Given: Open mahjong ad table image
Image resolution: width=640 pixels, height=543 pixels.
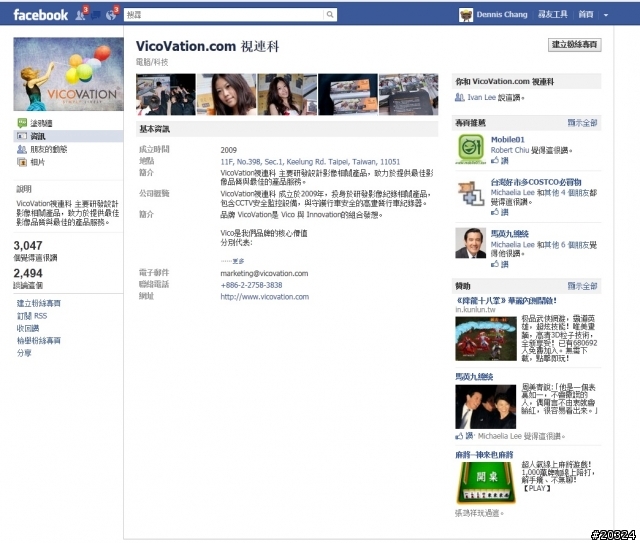Looking at the screenshot, I should click(486, 483).
